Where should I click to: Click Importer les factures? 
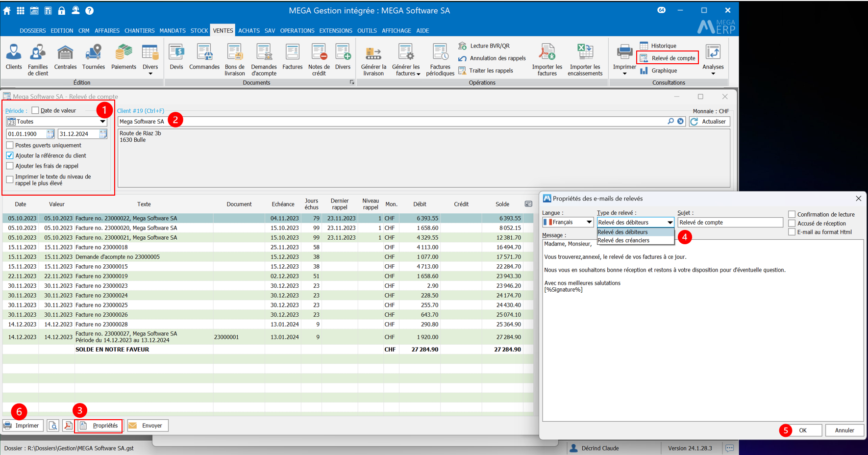click(547, 60)
